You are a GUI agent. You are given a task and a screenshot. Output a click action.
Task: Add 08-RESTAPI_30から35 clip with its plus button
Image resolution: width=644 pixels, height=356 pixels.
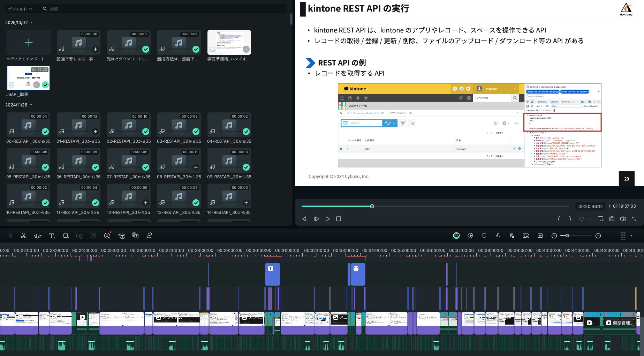196,167
